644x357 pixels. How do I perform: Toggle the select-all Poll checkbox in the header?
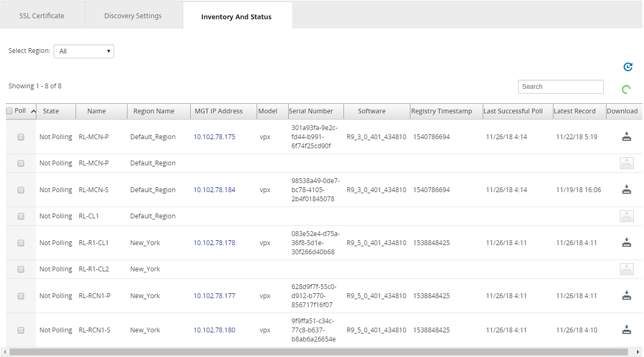pos(9,111)
